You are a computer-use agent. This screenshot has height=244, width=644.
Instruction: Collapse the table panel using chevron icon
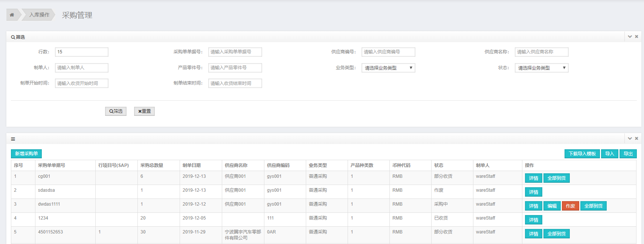pyautogui.click(x=630, y=138)
